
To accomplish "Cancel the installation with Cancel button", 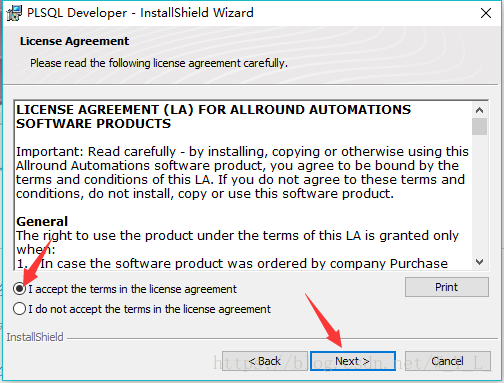I will click(x=447, y=361).
